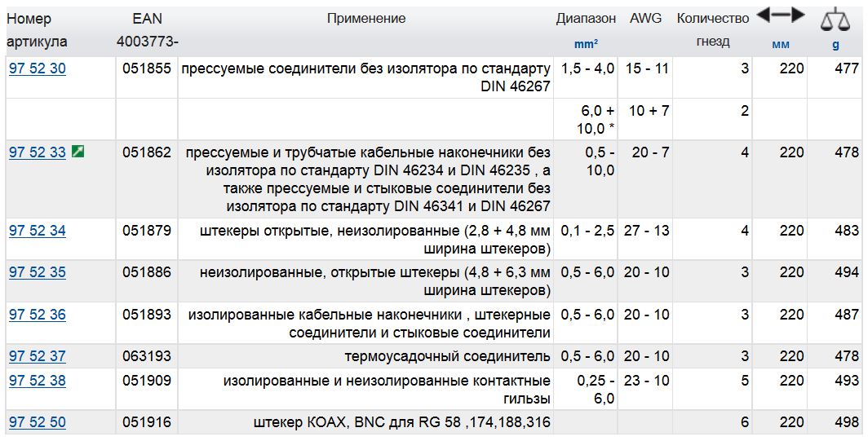Open article link 97 52 38
The width and height of the screenshot is (868, 441).
tap(38, 381)
